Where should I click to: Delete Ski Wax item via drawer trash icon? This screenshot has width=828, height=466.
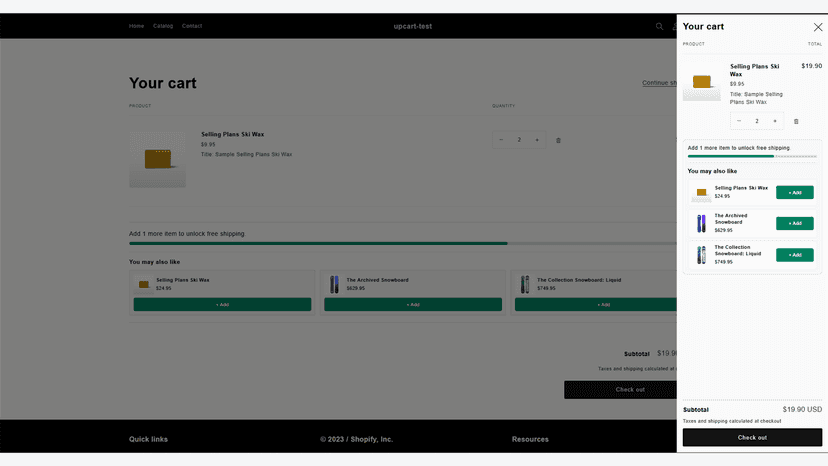click(x=796, y=122)
